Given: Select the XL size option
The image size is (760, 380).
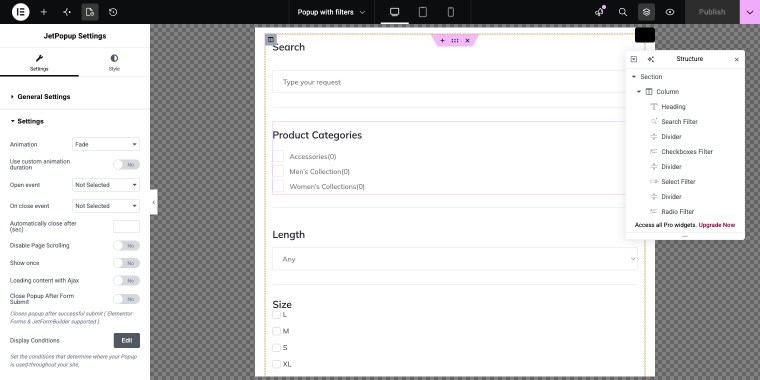Looking at the screenshot, I should click(x=276, y=364).
